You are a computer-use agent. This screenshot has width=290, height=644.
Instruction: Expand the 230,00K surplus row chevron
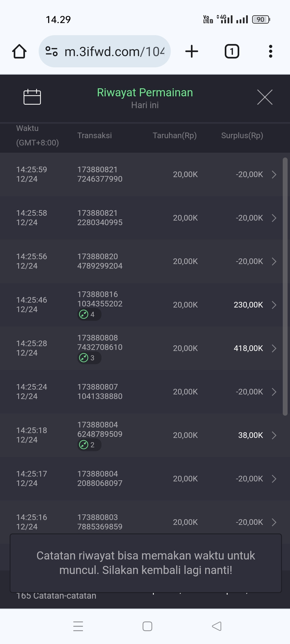click(274, 305)
